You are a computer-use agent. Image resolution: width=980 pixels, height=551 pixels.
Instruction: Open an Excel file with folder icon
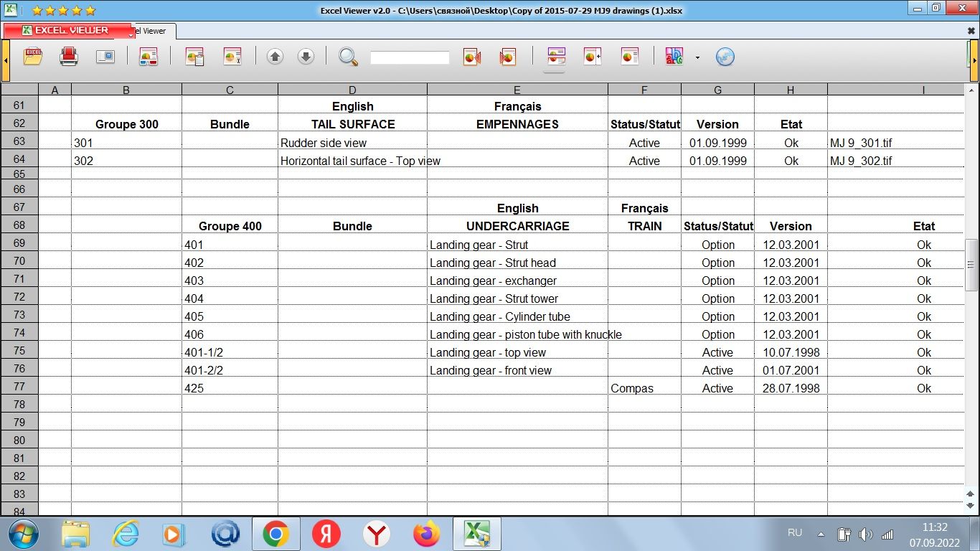click(x=33, y=57)
